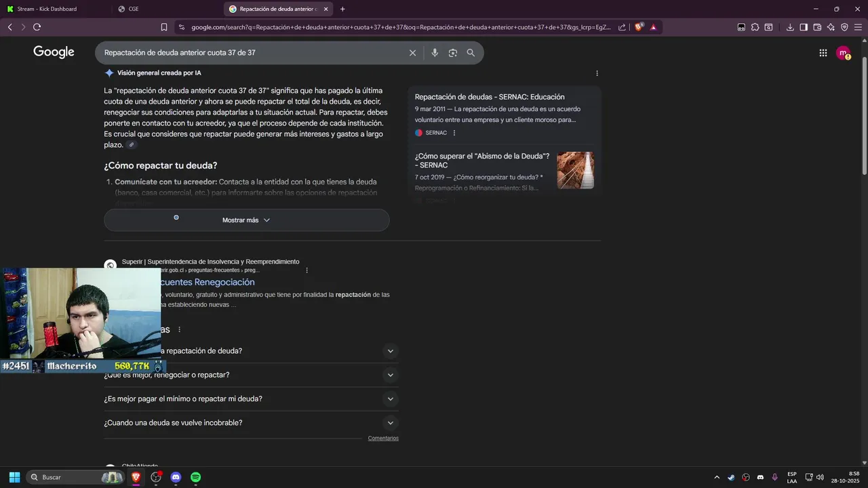Open options beside the questions section heading
Viewport: 868px width, 488px height.
180,329
